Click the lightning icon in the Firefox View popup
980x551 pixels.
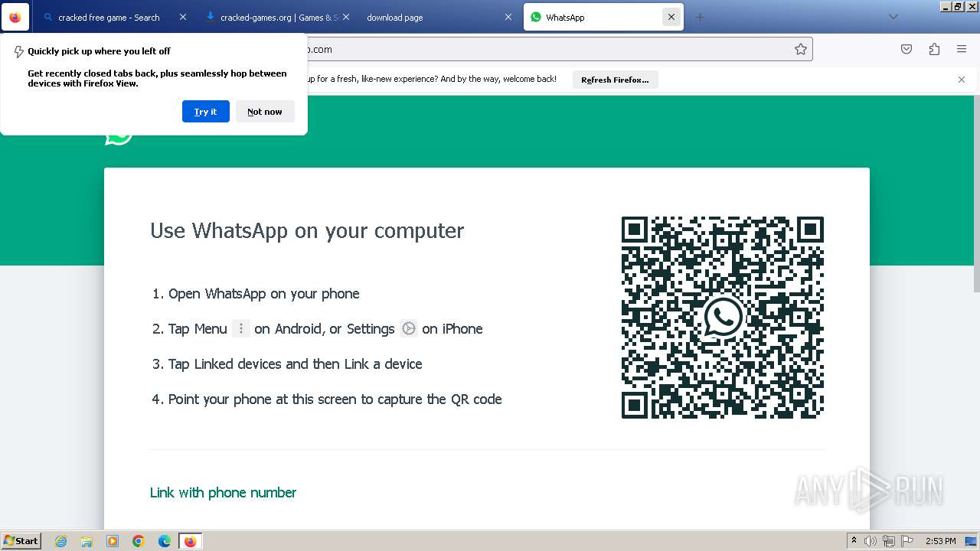pyautogui.click(x=18, y=52)
